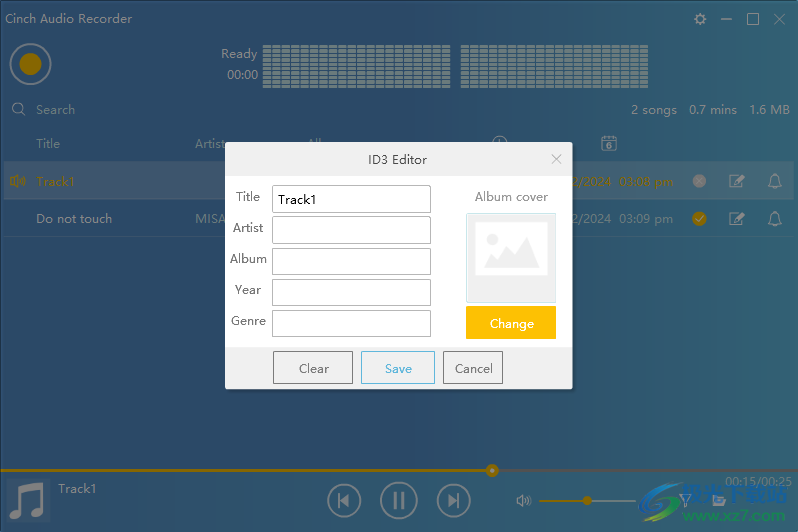
Task: Close the ID3 Editor dialog
Action: [556, 159]
